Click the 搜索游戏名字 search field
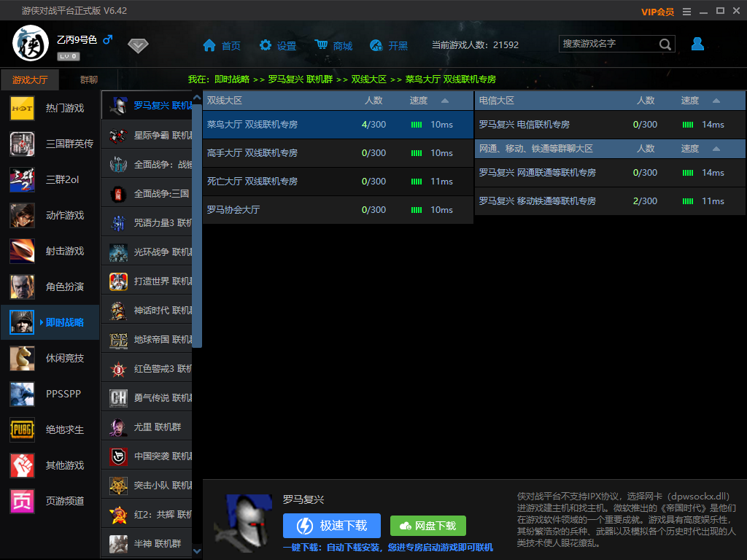The height and width of the screenshot is (560, 747). (x=608, y=44)
